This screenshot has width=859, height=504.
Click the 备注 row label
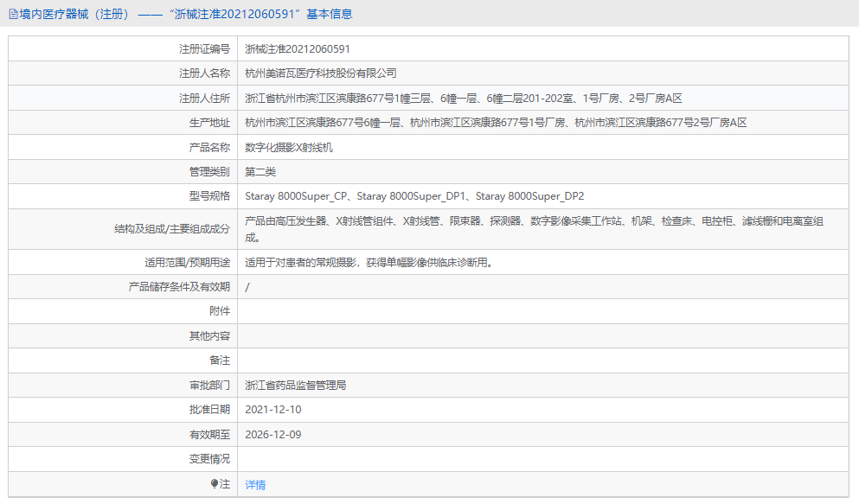221,360
